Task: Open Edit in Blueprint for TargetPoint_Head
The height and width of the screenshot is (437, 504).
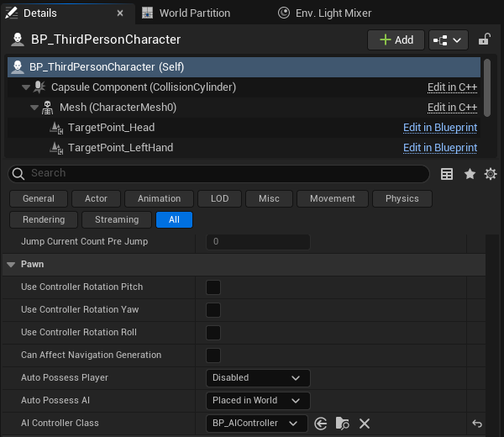Action: pos(440,128)
